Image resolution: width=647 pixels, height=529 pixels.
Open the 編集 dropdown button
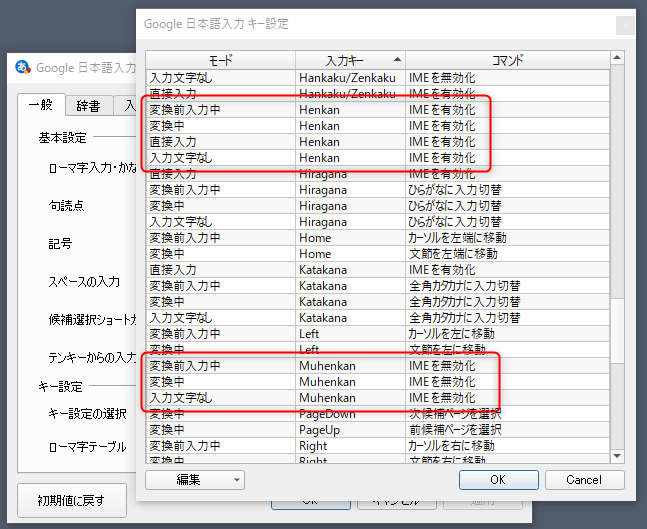[195, 480]
